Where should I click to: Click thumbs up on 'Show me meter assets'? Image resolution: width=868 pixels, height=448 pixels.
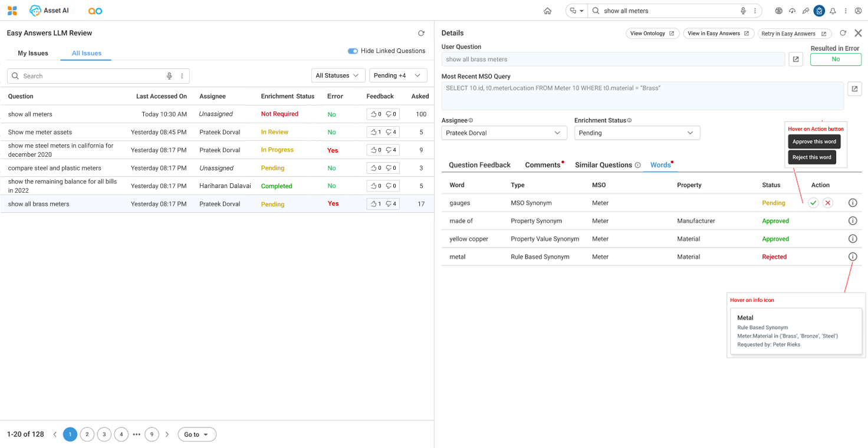(374, 132)
